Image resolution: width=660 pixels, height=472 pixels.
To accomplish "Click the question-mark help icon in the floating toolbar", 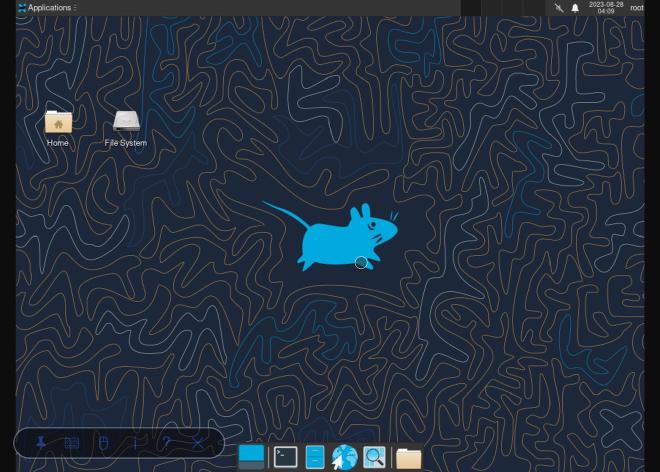I will pyautogui.click(x=167, y=443).
